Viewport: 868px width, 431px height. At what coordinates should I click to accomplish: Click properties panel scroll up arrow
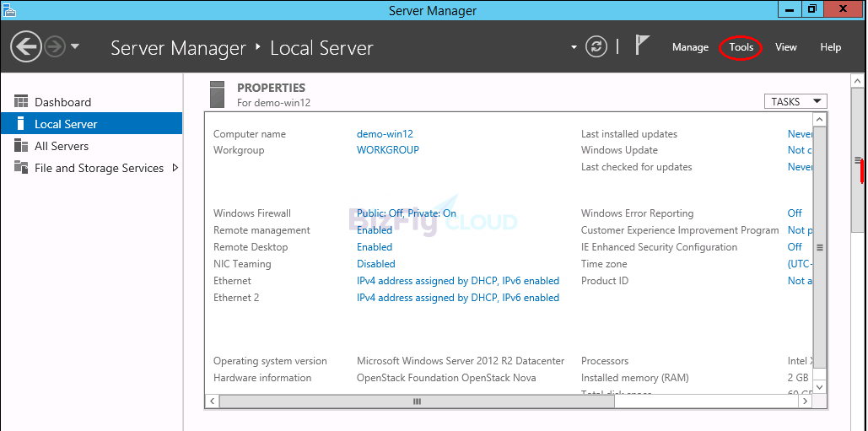[820, 120]
